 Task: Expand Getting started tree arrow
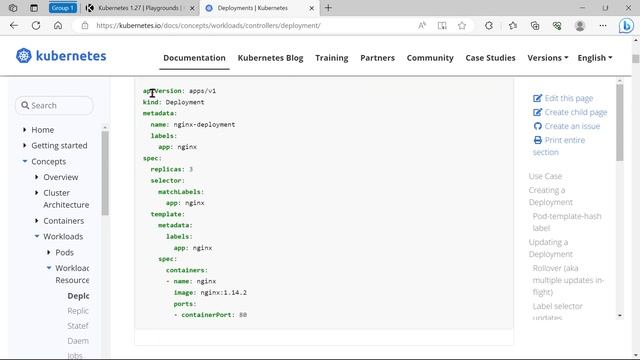(24, 145)
